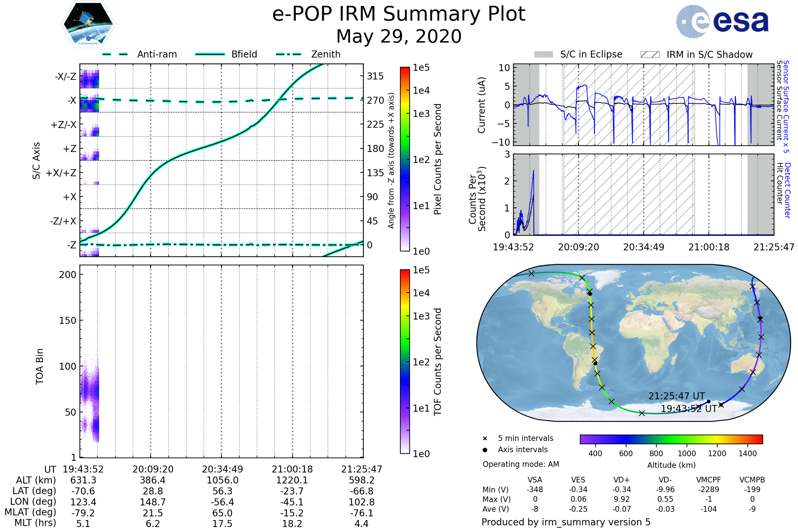Click the 5 min intervals cross marker
The image size is (798, 532).
click(485, 439)
